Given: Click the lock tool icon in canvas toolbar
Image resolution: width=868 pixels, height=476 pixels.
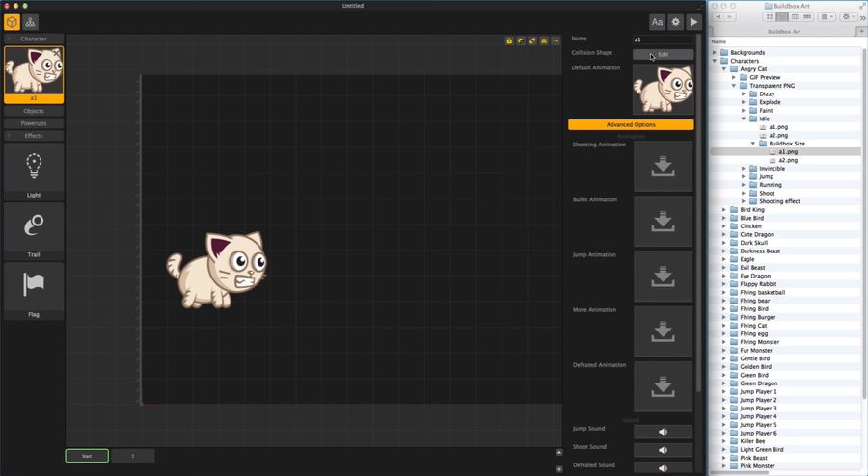Looking at the screenshot, I should click(509, 40).
